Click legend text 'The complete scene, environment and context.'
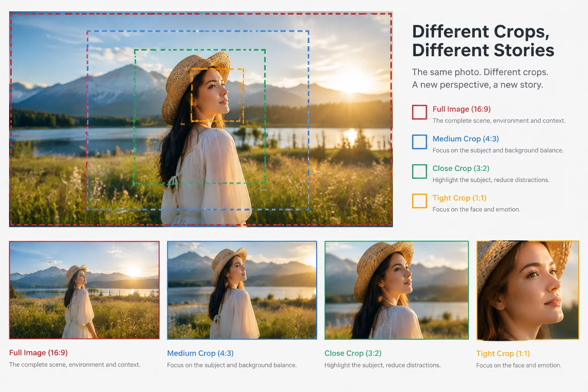Screen dimensions: 588x392 click(499, 121)
